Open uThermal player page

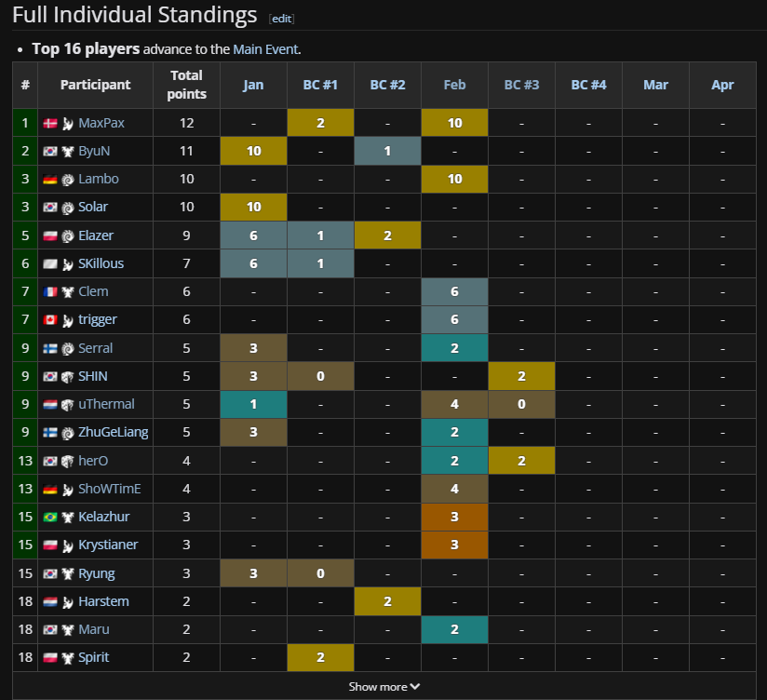(106, 404)
